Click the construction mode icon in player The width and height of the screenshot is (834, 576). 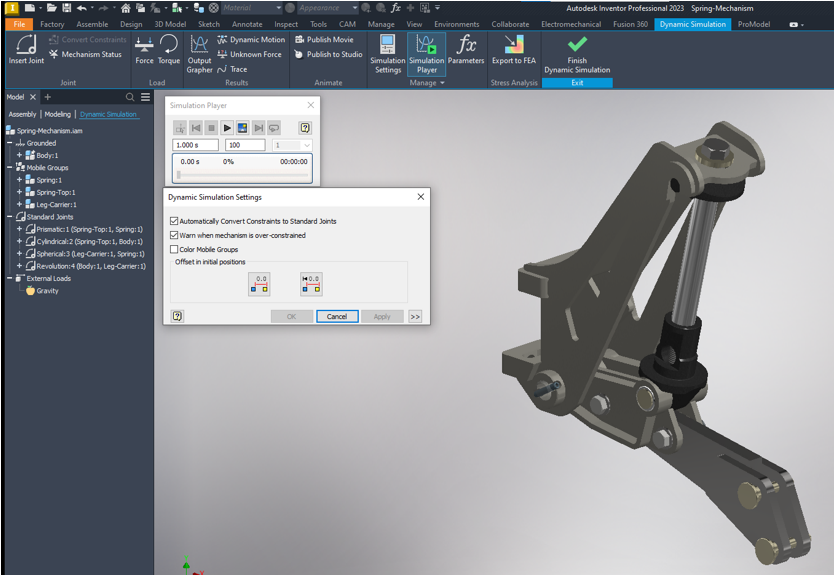tap(180, 128)
